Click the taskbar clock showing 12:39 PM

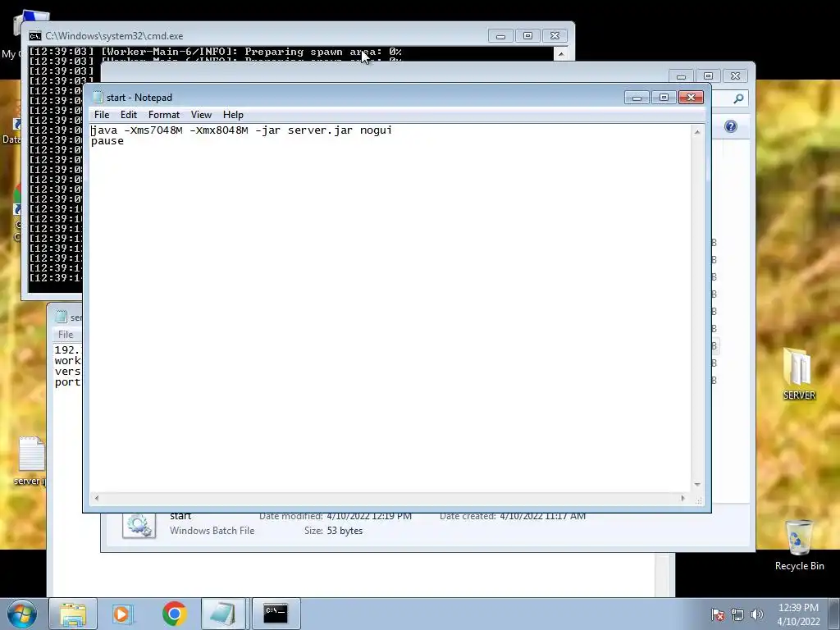798,614
